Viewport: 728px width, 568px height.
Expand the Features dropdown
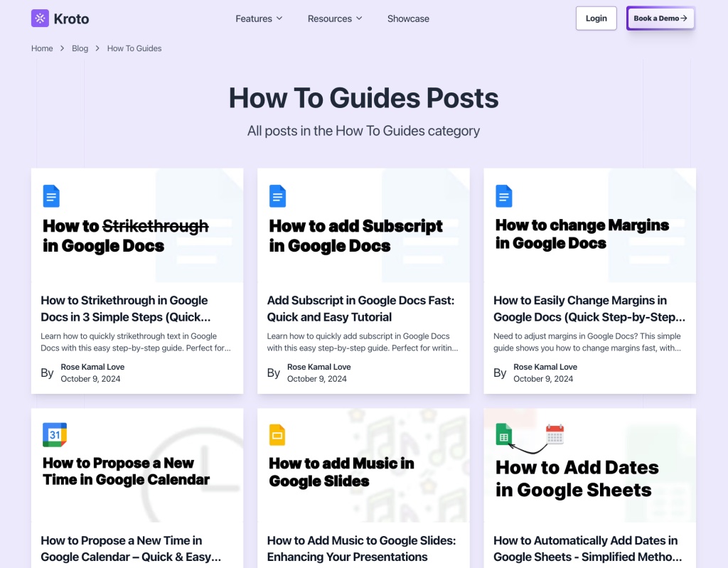click(259, 18)
